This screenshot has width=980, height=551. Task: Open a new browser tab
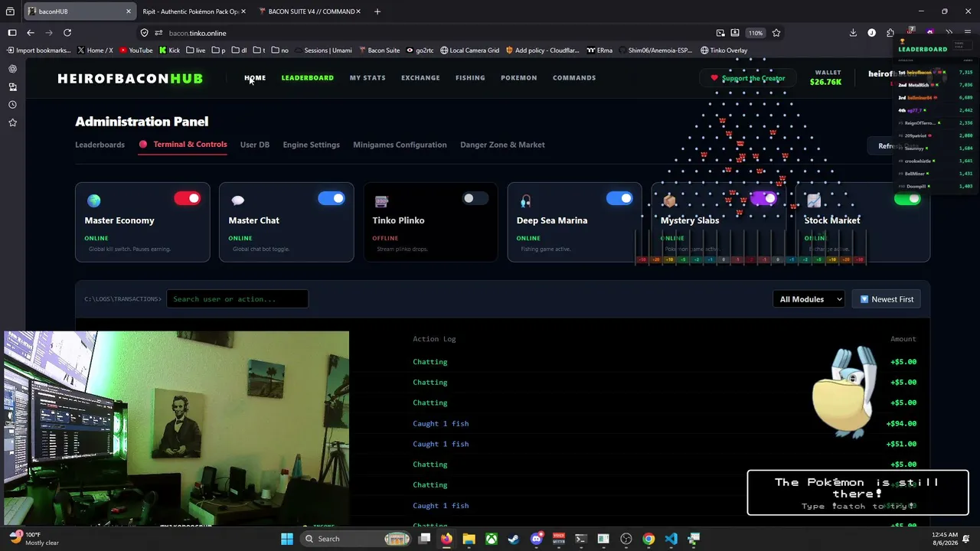[377, 11]
